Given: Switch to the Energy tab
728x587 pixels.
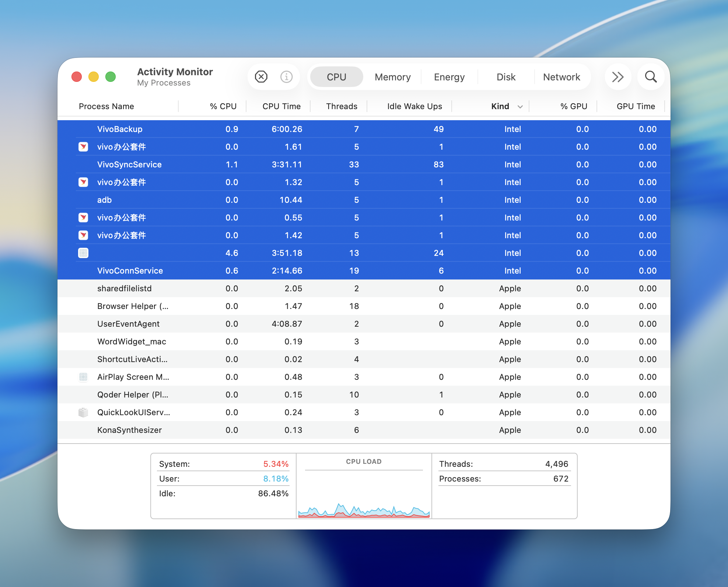Looking at the screenshot, I should tap(449, 77).
